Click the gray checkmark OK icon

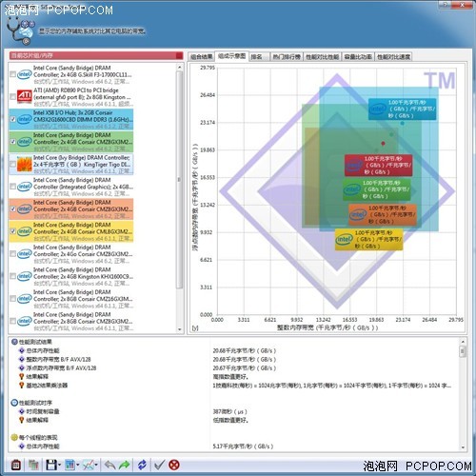(x=159, y=466)
